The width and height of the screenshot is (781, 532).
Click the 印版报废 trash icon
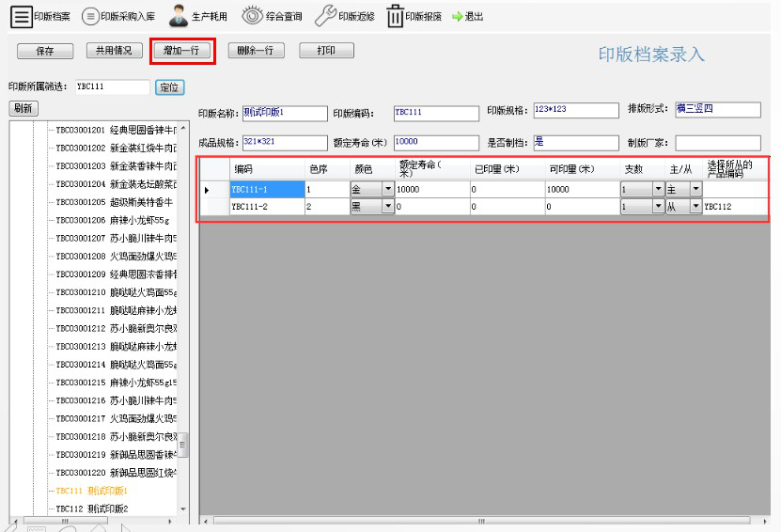[x=396, y=16]
